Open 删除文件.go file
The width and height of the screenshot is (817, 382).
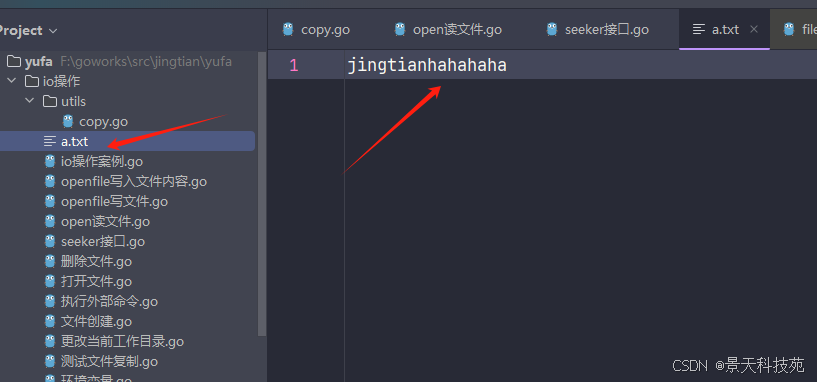(x=96, y=262)
